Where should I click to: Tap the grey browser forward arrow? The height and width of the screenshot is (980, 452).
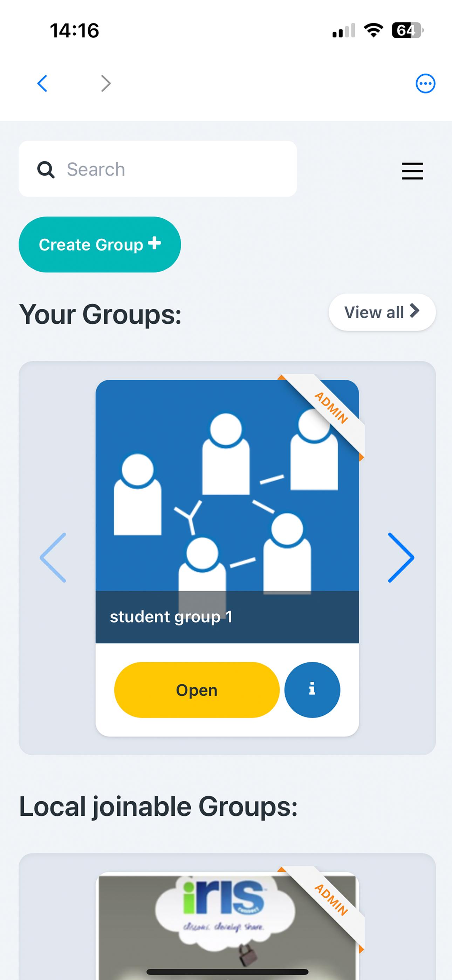pos(106,83)
